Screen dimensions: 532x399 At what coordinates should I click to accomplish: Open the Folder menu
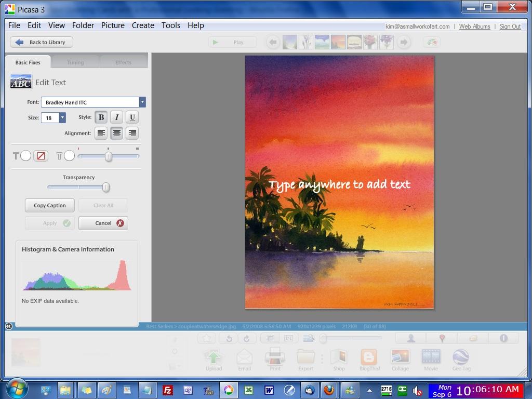pos(83,25)
